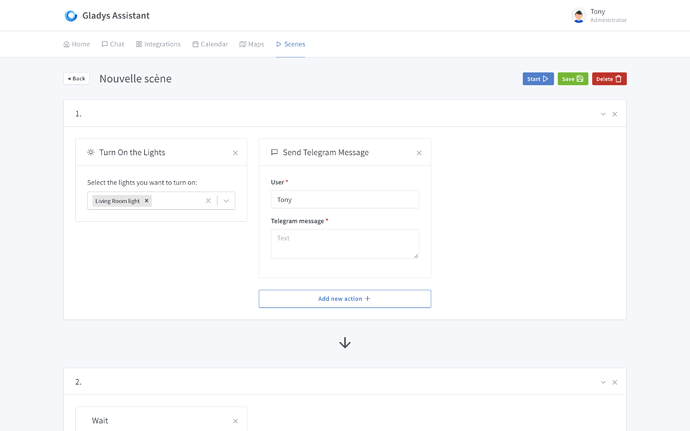Click the Gladys Assistant title text
Image resolution: width=690 pixels, height=431 pixels.
(116, 16)
